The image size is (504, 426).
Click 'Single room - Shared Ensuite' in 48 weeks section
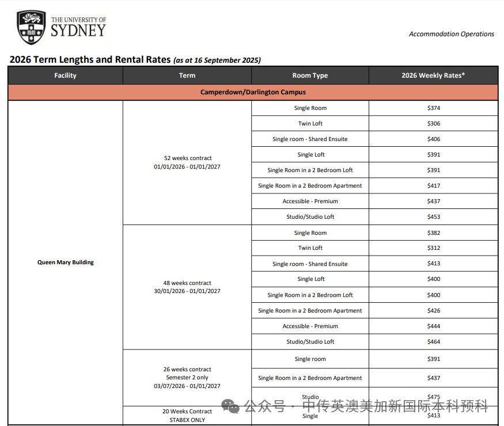point(310,264)
